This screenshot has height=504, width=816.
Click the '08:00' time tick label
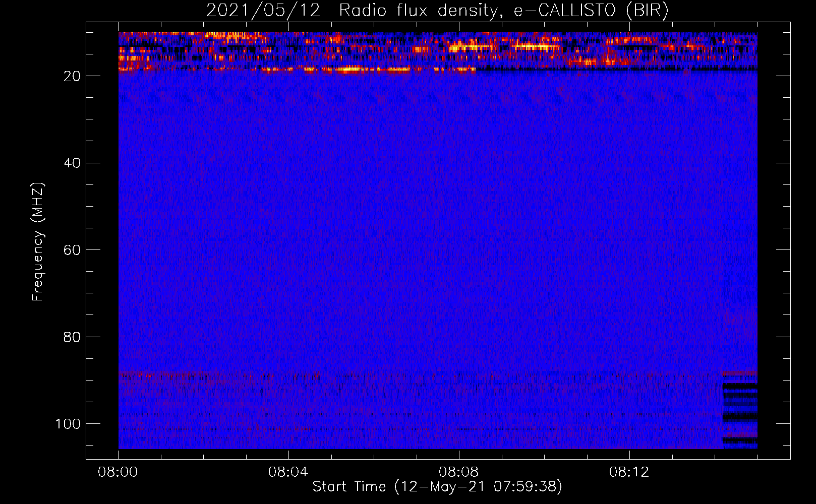[x=118, y=472]
